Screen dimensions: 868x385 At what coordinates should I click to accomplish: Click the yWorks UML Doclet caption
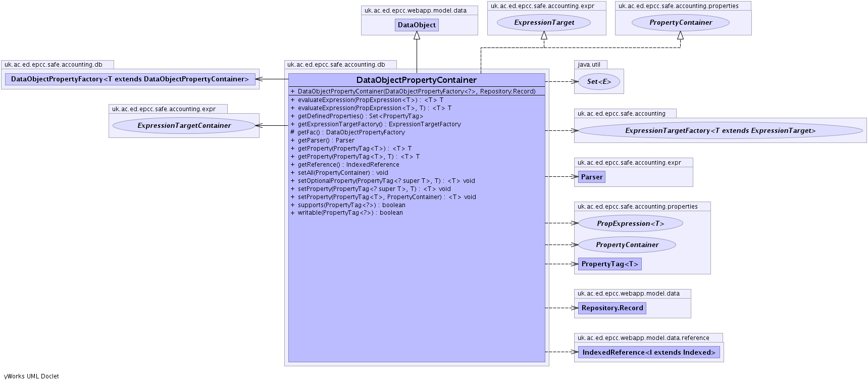coord(31,376)
